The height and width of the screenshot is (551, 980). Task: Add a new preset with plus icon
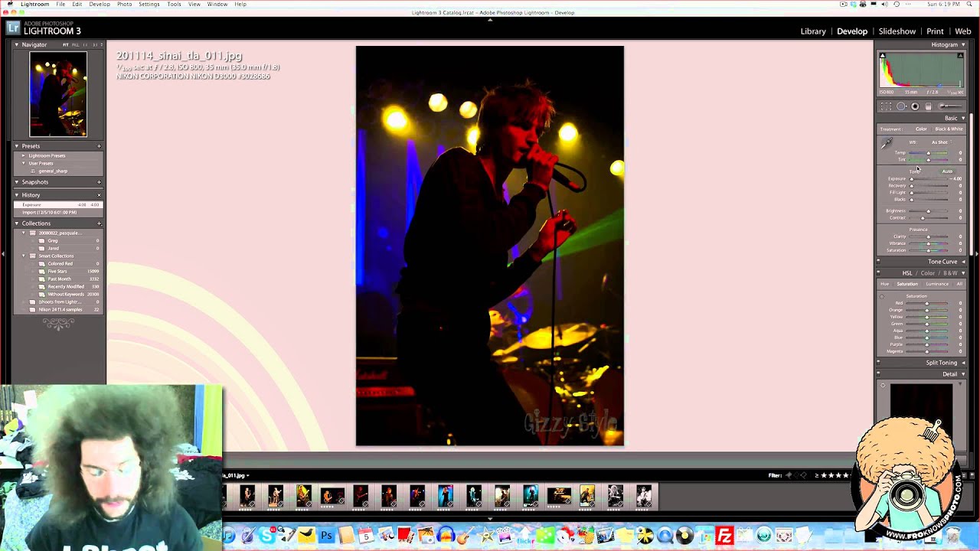pyautogui.click(x=99, y=146)
